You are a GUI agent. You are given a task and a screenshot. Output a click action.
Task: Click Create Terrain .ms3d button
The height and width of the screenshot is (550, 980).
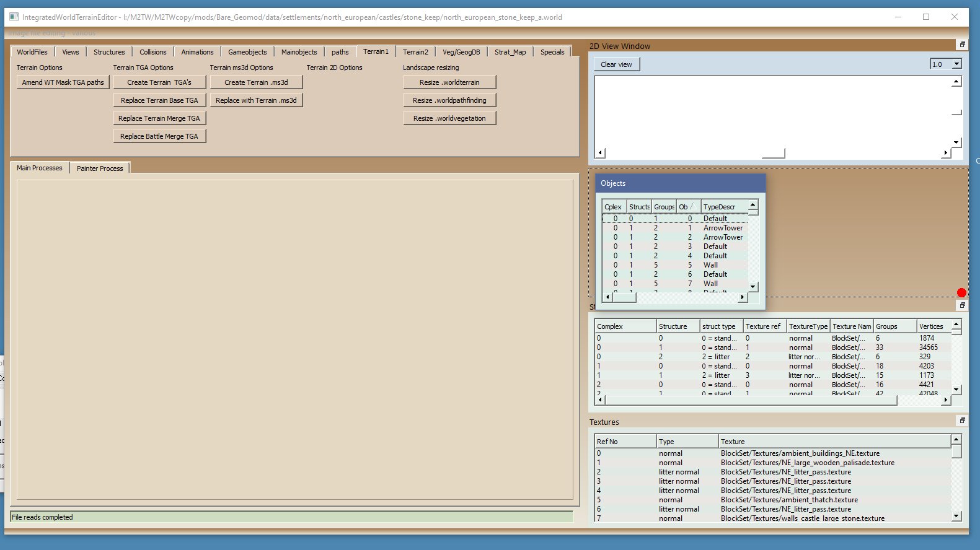(256, 82)
